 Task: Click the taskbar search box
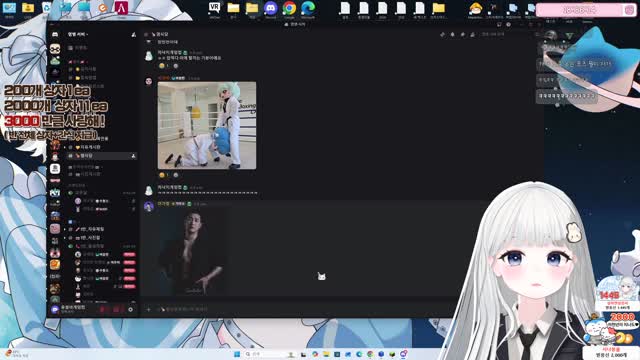(269, 354)
